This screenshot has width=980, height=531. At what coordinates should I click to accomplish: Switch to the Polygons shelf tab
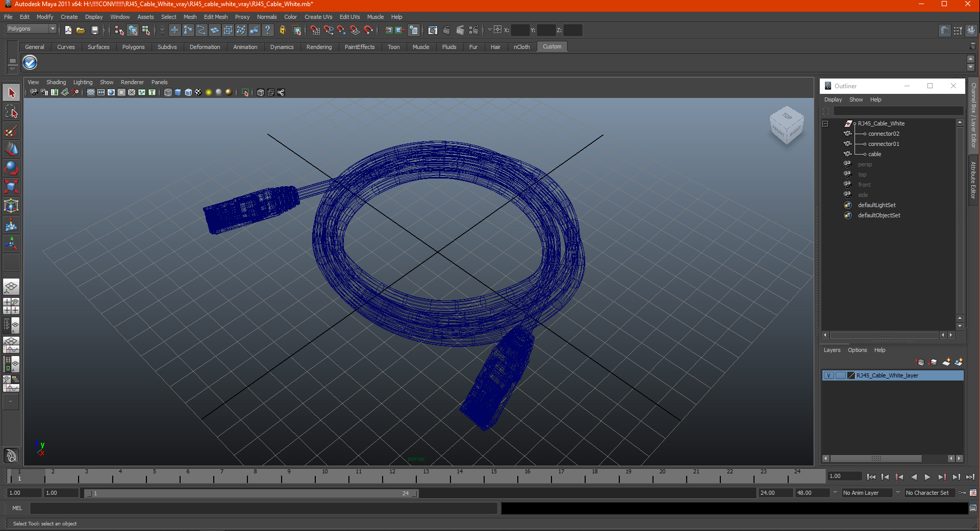click(133, 47)
